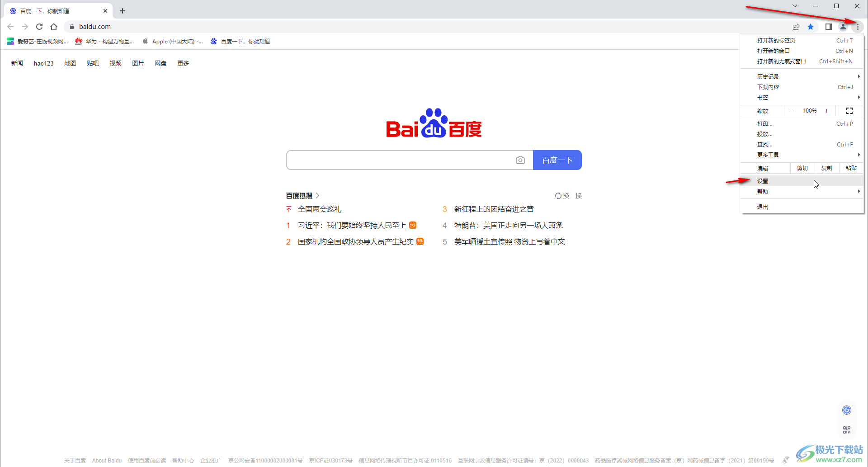Expand 帮助 submenu

[802, 192]
